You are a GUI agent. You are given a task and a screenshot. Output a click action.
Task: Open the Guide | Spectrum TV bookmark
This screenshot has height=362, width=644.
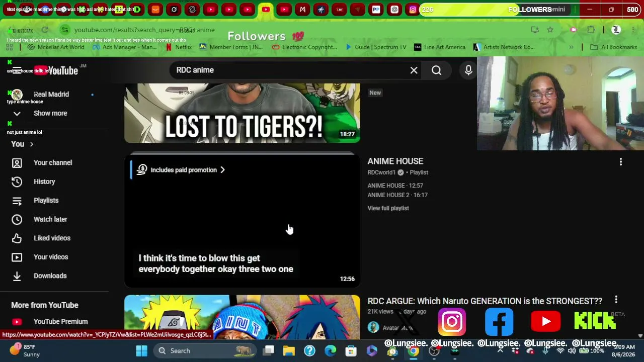coord(375,47)
